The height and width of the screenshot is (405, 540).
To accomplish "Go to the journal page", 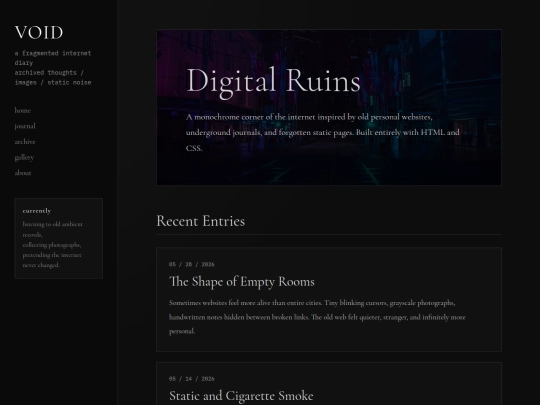I will pos(25,126).
